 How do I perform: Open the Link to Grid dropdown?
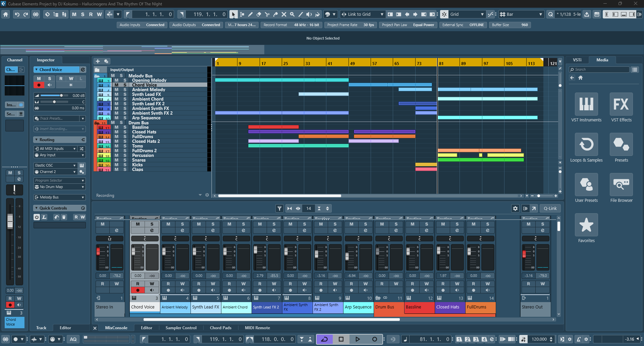tap(362, 14)
